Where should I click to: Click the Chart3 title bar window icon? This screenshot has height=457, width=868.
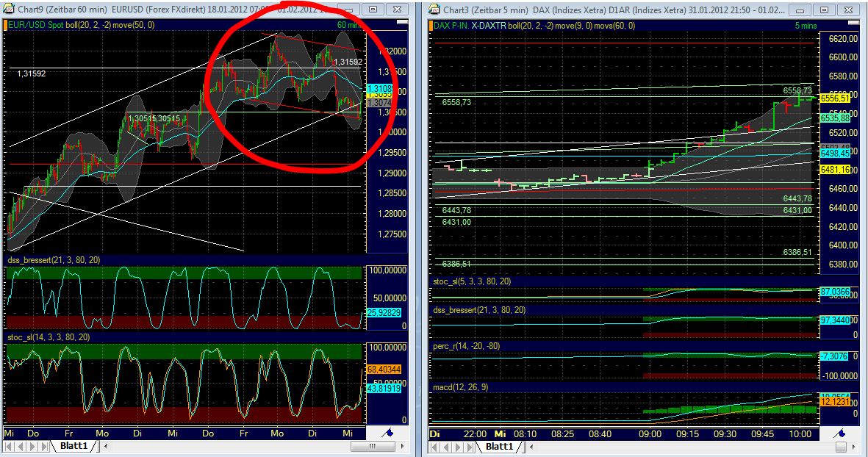(x=434, y=10)
